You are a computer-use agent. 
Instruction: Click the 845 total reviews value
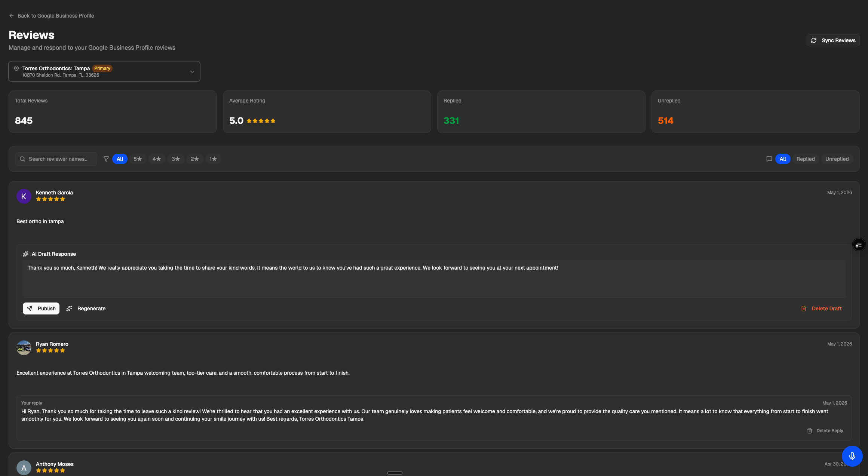coord(24,121)
